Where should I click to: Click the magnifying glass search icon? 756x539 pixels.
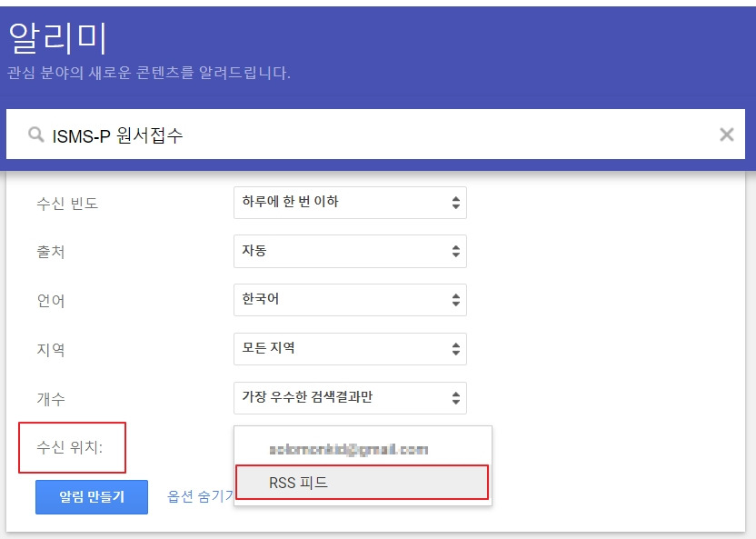tap(36, 135)
